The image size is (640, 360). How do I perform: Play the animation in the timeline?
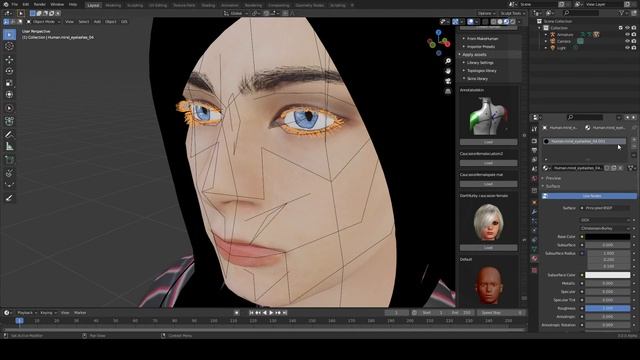click(x=271, y=313)
